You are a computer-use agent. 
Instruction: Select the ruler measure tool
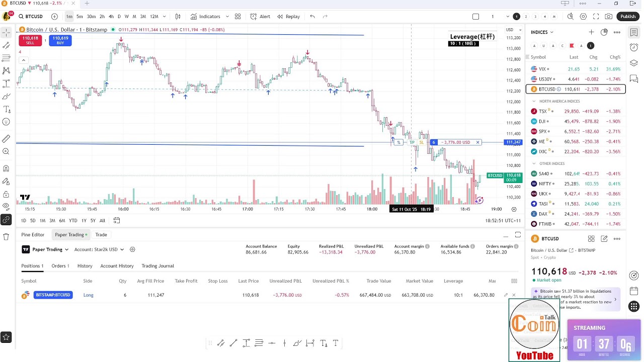pyautogui.click(x=6, y=139)
